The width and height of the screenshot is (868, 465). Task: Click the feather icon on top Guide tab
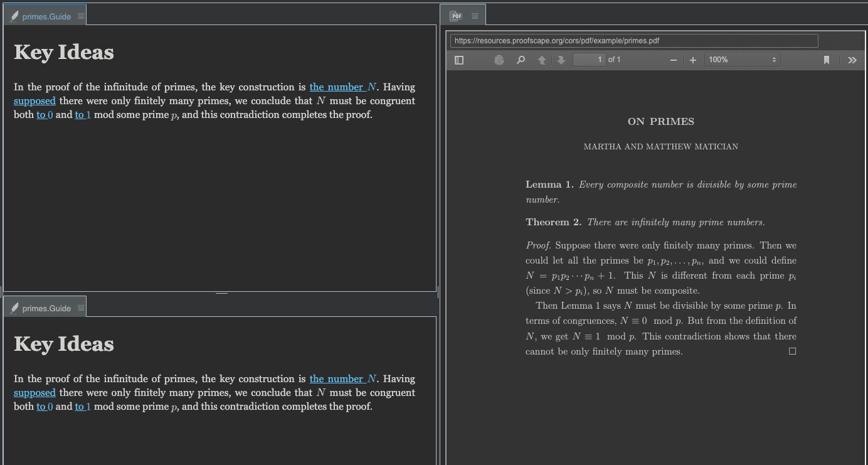point(14,16)
